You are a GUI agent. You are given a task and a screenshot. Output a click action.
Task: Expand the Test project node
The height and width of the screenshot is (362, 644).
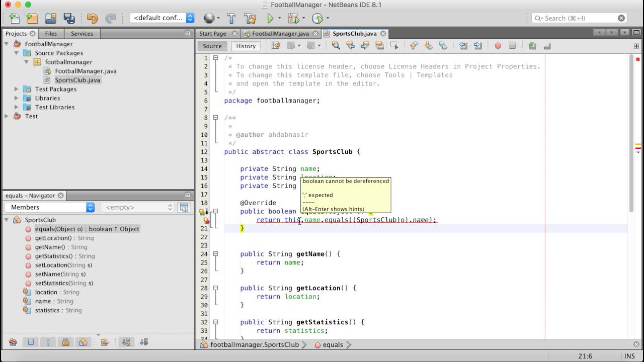(7, 116)
